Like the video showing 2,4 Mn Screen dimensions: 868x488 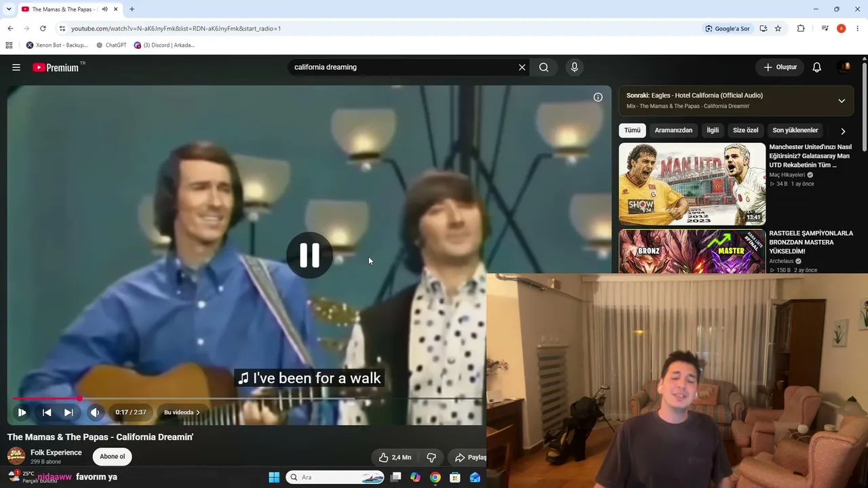point(395,457)
